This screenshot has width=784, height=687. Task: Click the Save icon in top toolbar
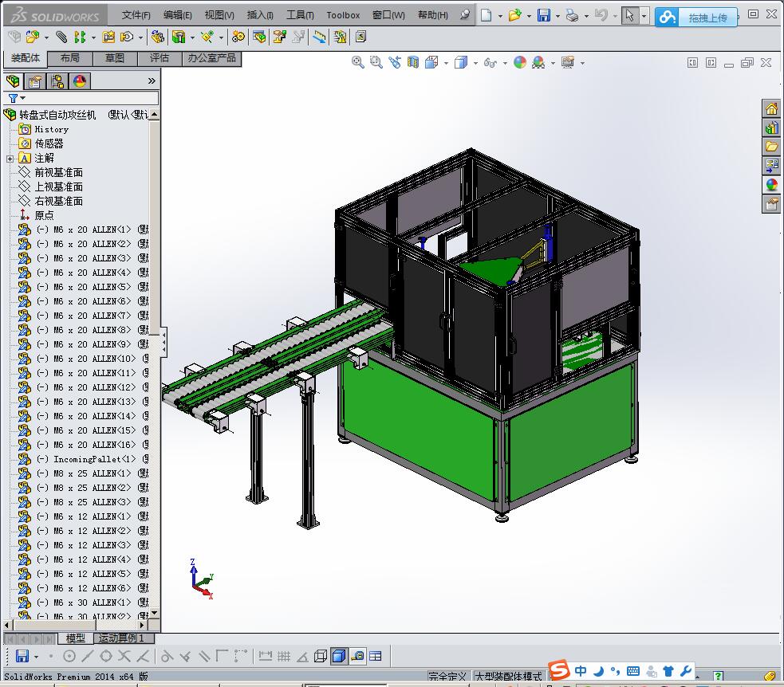pos(543,15)
